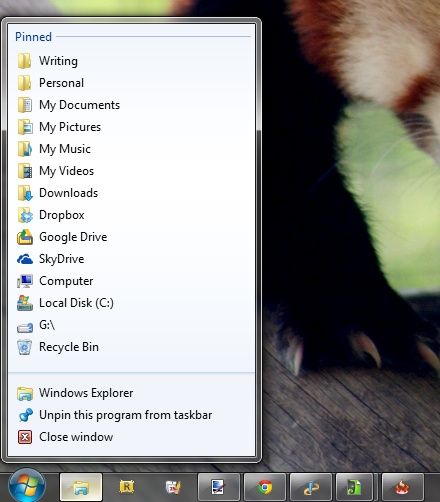Image resolution: width=440 pixels, height=502 pixels.
Task: Click the My Documents folder icon
Action: click(25, 105)
